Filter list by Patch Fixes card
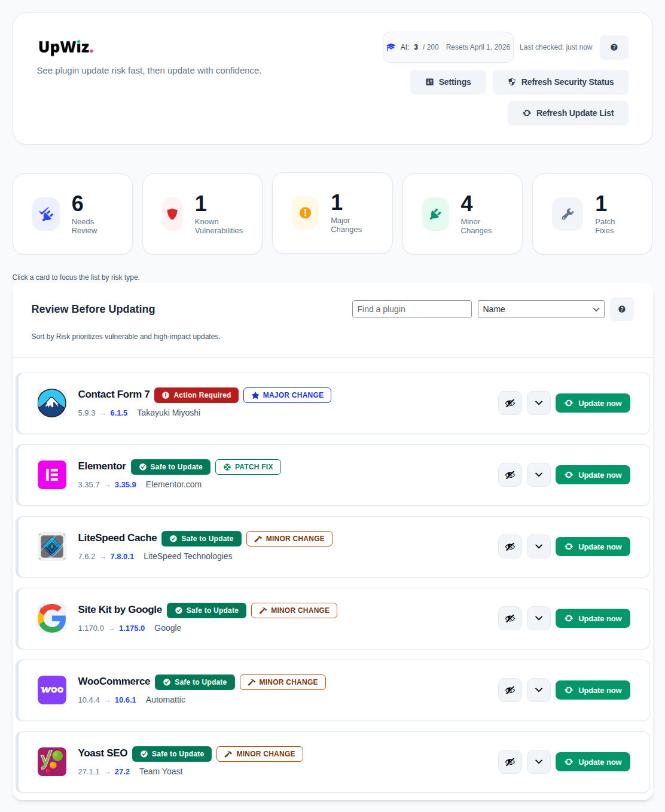This screenshot has height=812, width=665. click(592, 214)
